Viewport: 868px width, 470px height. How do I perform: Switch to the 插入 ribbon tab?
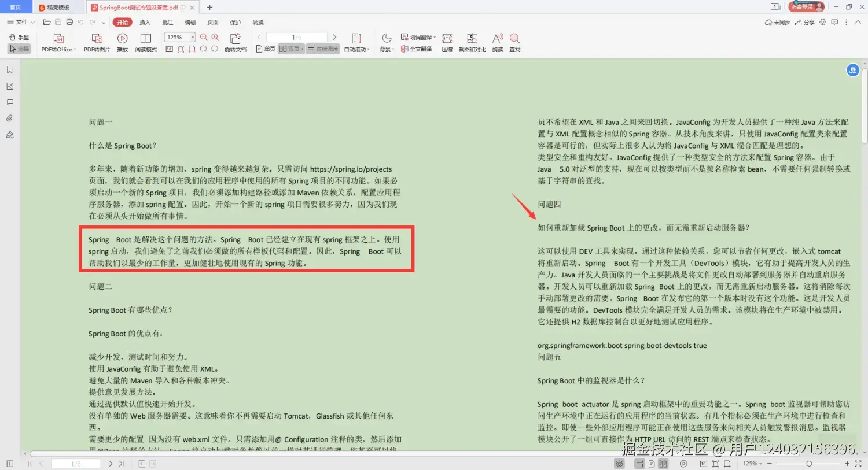(145, 22)
